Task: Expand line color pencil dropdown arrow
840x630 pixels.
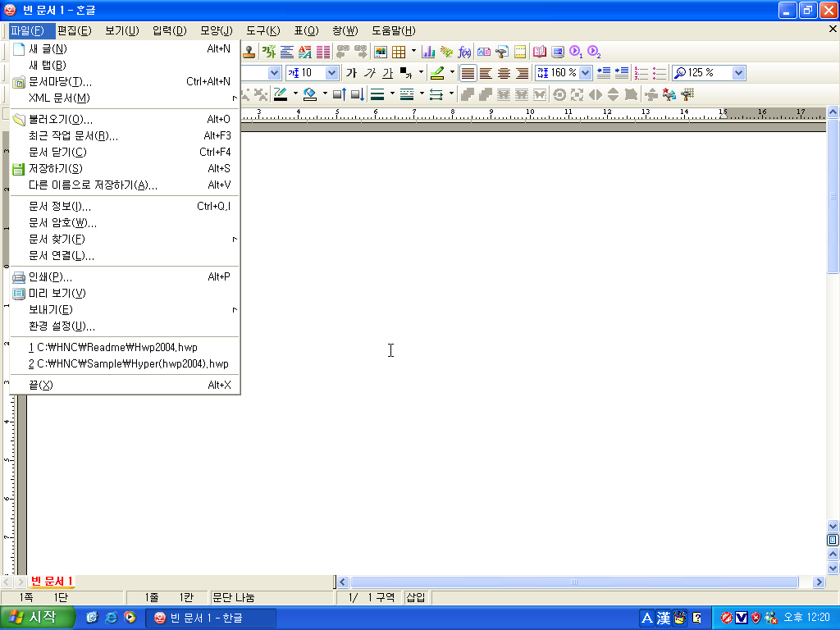Action: [x=295, y=94]
